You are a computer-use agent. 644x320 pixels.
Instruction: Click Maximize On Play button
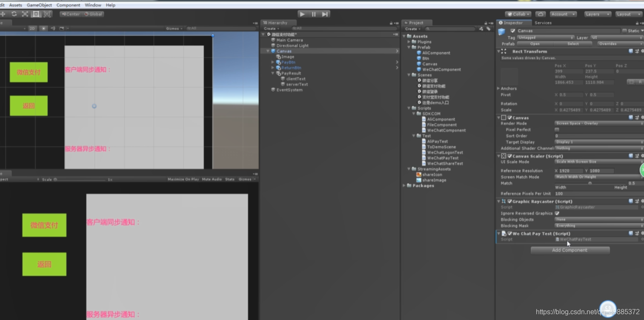(183, 180)
